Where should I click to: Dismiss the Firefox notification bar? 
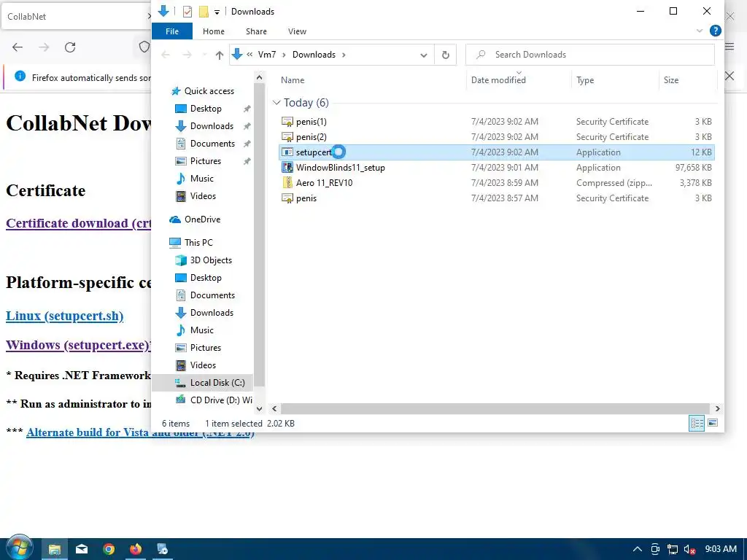(x=729, y=76)
